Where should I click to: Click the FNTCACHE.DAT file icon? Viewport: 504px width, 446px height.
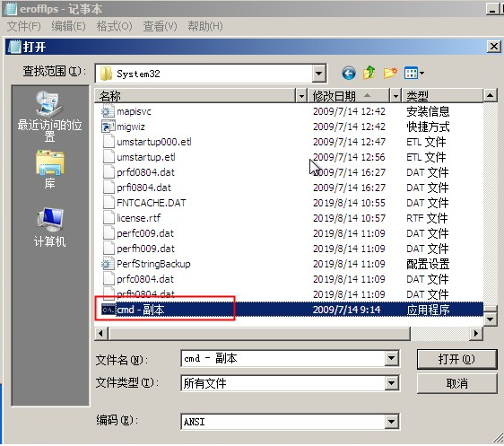[109, 203]
